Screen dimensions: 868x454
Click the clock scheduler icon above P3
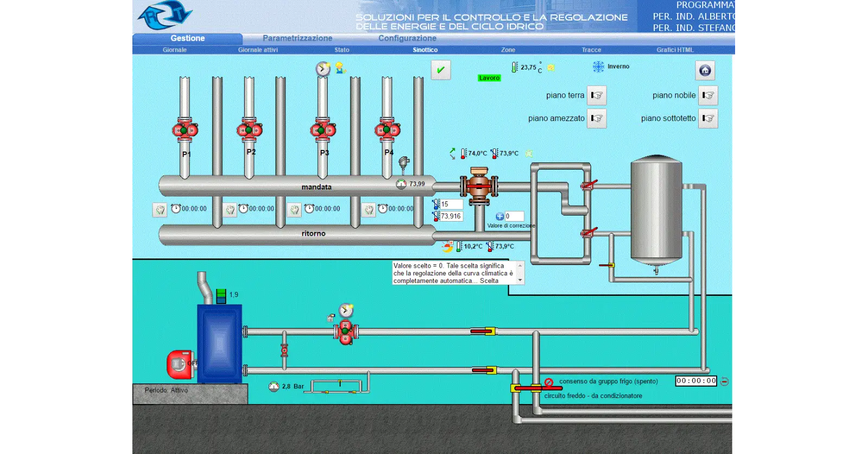[x=323, y=69]
